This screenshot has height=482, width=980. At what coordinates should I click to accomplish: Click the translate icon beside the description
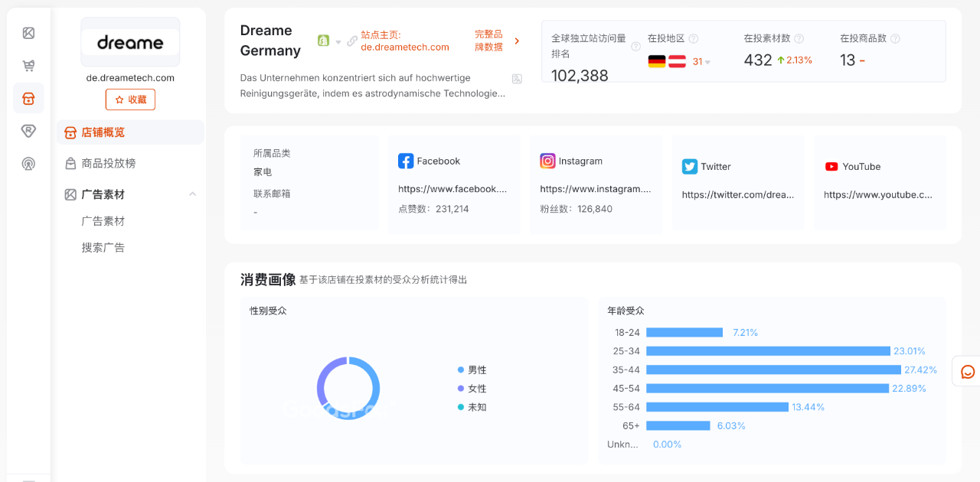(x=517, y=79)
